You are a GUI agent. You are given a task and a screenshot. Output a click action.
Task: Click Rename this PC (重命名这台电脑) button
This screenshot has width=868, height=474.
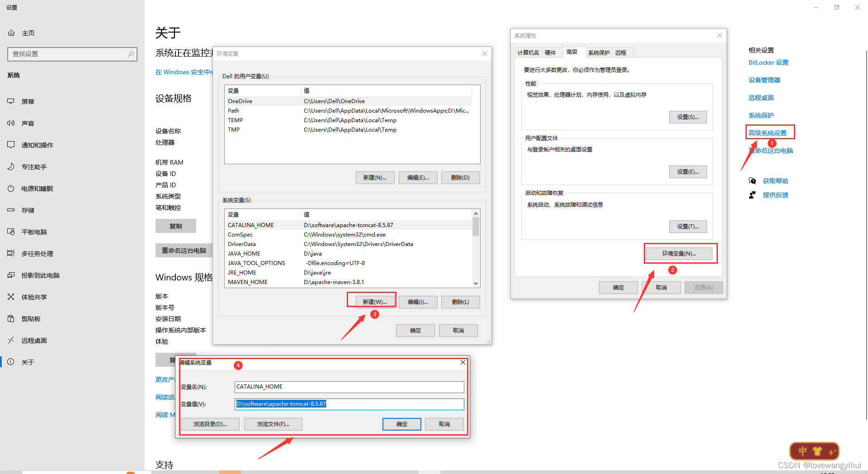tap(184, 250)
